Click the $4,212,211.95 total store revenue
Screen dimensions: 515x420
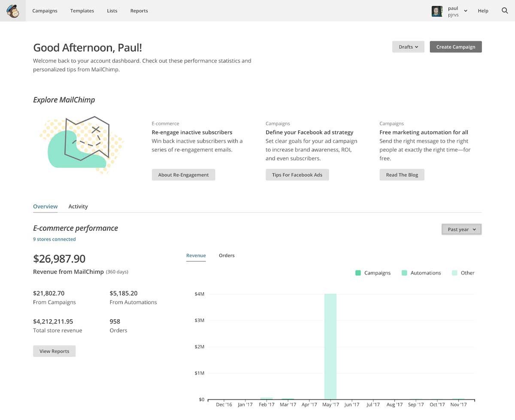(x=53, y=321)
